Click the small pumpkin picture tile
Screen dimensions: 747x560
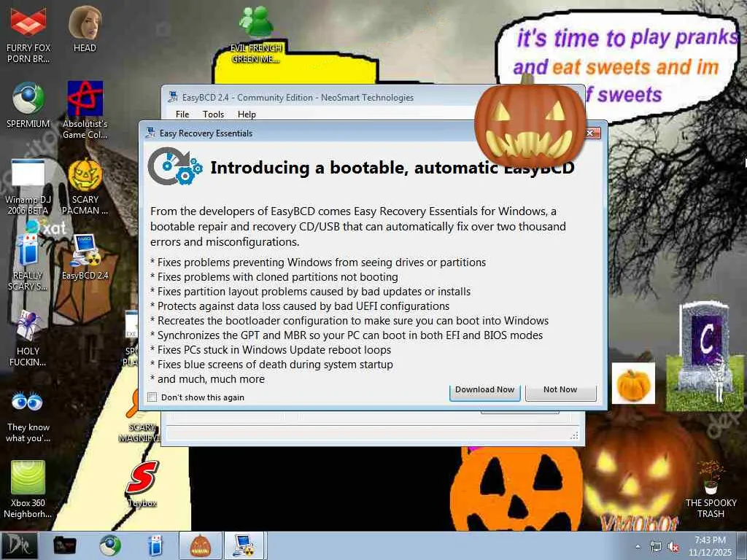pyautogui.click(x=633, y=384)
